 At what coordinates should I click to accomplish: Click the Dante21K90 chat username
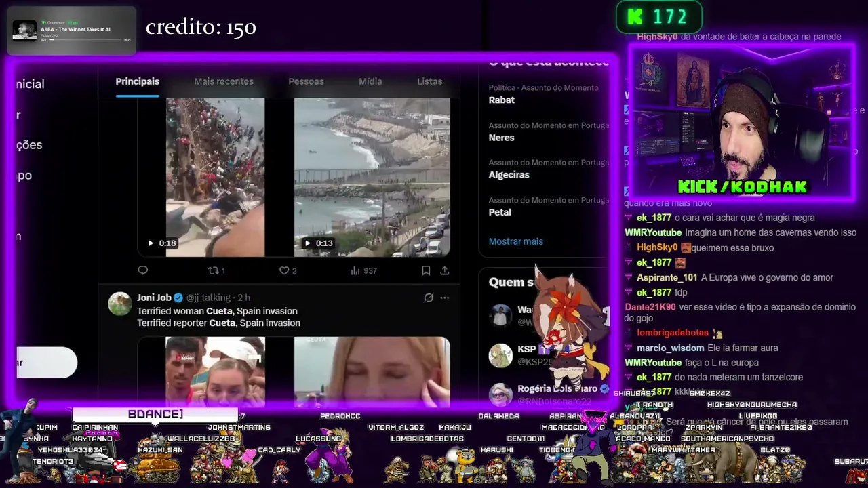click(650, 307)
